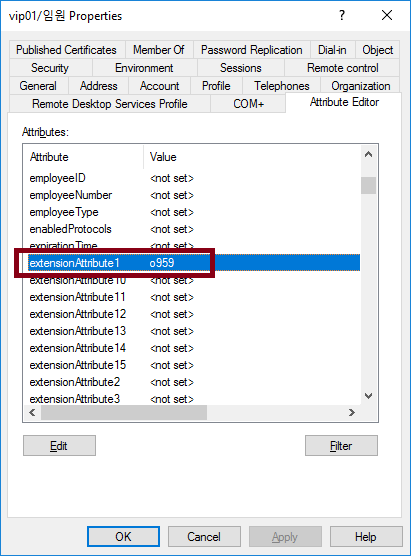Select the enabledProtocols attribute row
Screen dimensions: 411x556
click(194, 229)
